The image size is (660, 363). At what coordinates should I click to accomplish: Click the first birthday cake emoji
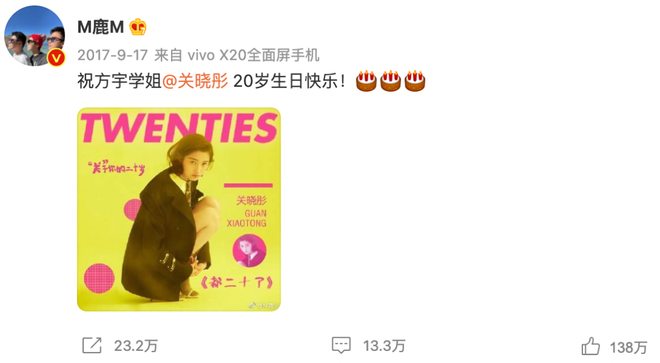(x=366, y=81)
